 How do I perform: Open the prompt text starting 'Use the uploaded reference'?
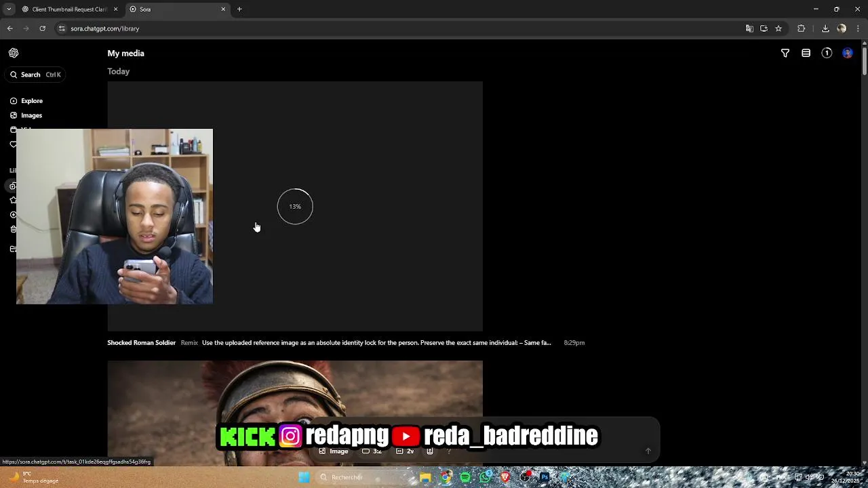(376, 343)
